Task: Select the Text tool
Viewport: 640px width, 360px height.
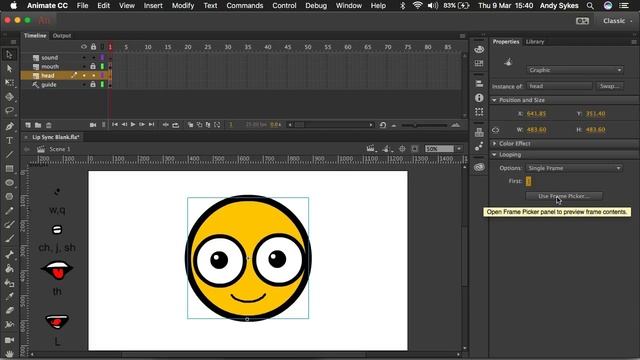Action: pyautogui.click(x=9, y=140)
